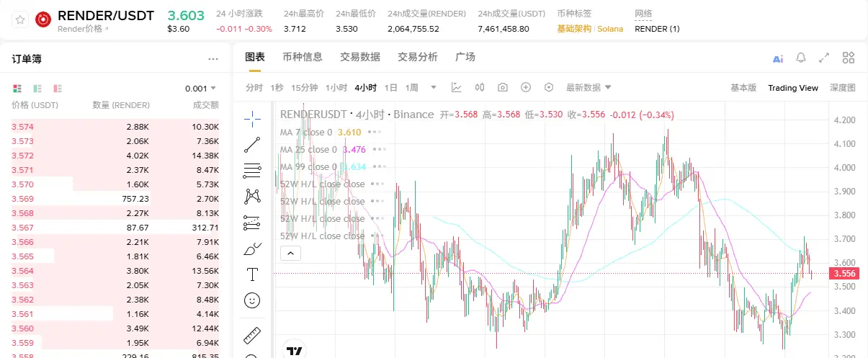Viewport: 868px width, 358px height.
Task: Select the brush drawing tool
Action: tap(252, 249)
